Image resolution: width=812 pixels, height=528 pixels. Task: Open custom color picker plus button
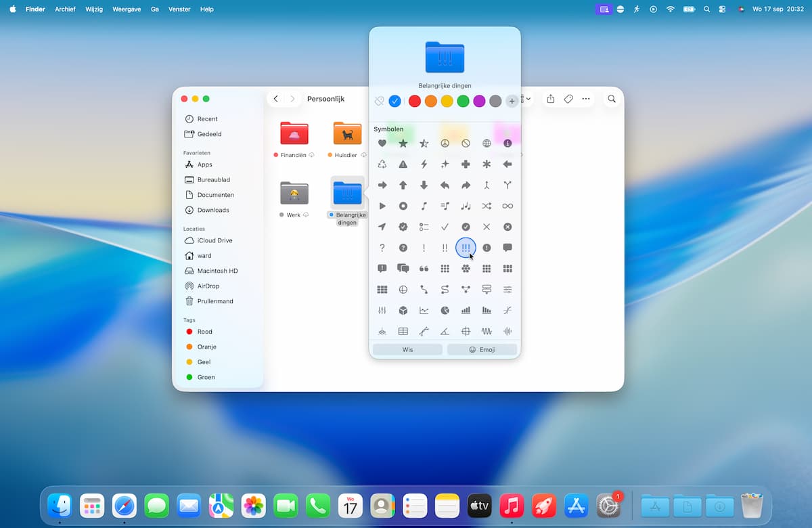pos(512,101)
